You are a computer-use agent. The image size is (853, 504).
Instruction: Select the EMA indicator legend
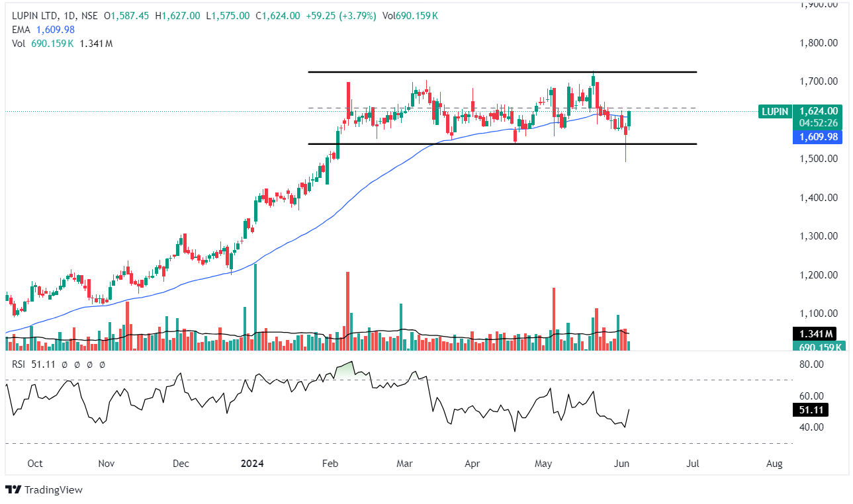(x=21, y=30)
